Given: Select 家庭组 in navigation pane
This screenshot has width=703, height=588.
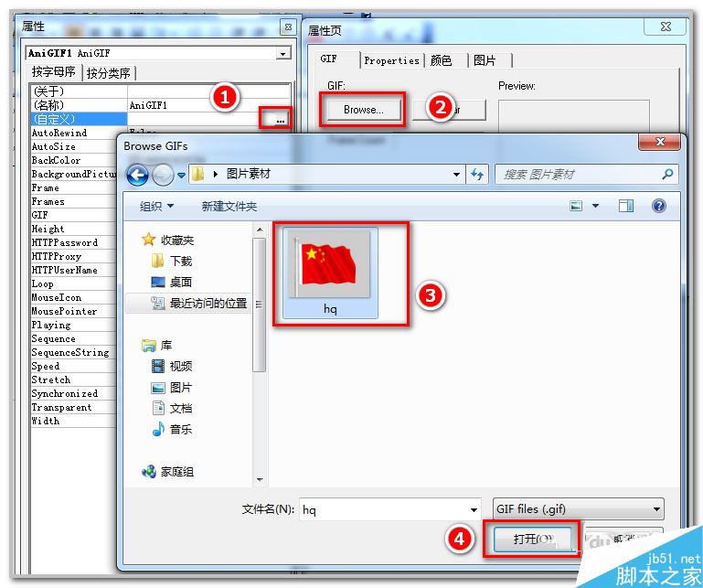Looking at the screenshot, I should 167,471.
